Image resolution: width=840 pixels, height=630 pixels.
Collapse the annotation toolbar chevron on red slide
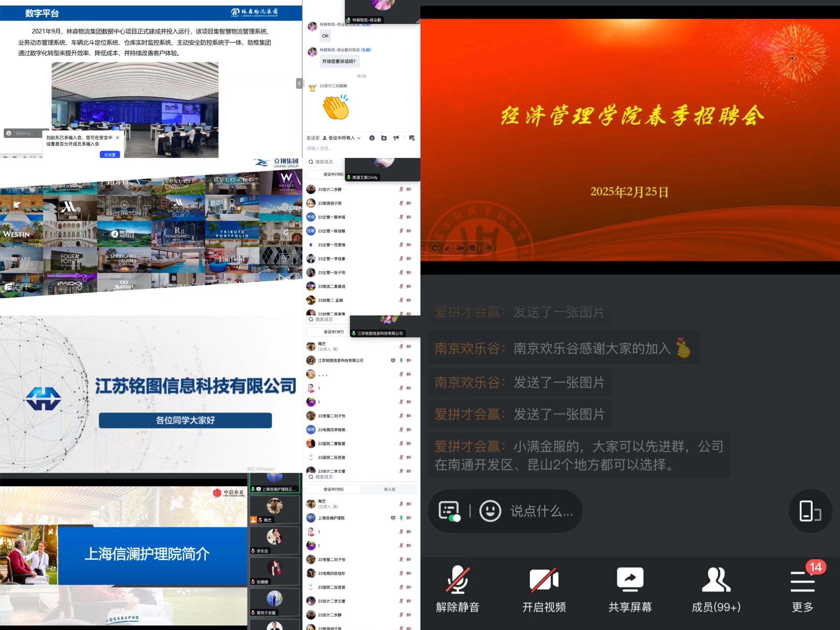(x=486, y=248)
